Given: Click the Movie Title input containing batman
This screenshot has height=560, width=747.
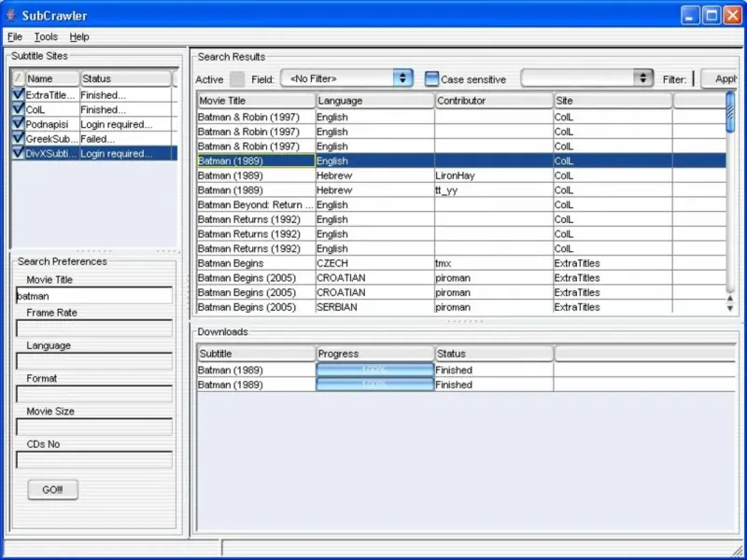Looking at the screenshot, I should (94, 295).
